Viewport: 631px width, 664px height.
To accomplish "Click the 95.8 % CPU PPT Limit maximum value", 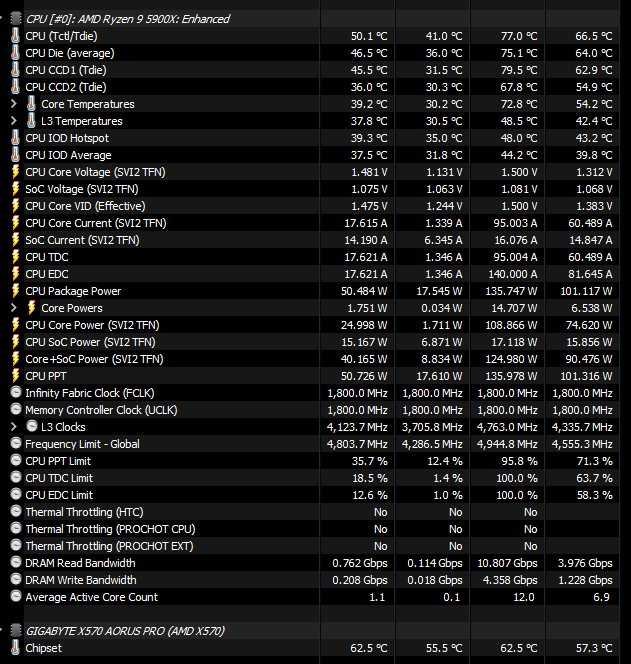I will pos(520,461).
